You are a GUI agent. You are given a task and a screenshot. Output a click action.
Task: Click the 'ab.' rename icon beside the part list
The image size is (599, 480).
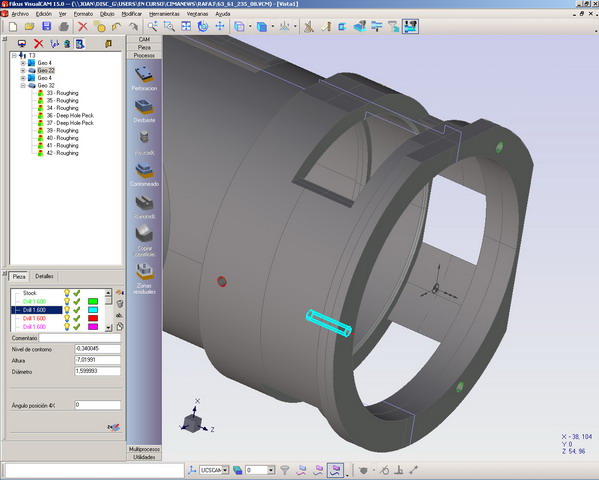click(x=120, y=315)
